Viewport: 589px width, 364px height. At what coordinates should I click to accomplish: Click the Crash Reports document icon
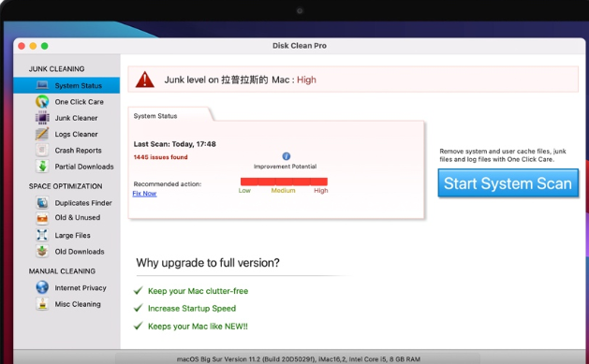42,150
